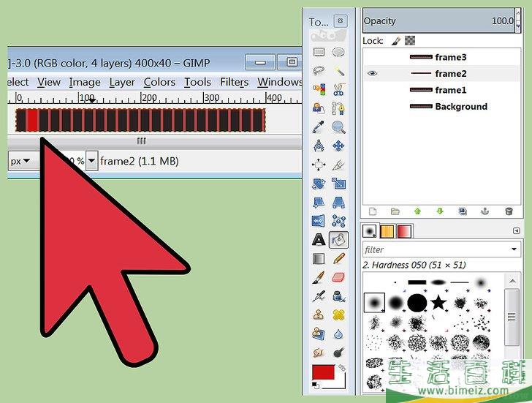This screenshot has height=403, width=532.
Task: Activate the Select by Color tool
Action: coord(319,89)
